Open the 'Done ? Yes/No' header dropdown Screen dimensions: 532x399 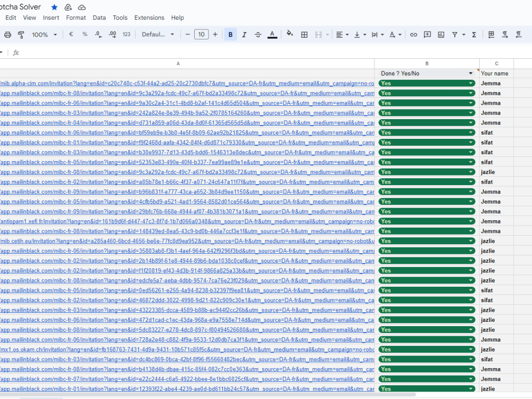pyautogui.click(x=471, y=73)
